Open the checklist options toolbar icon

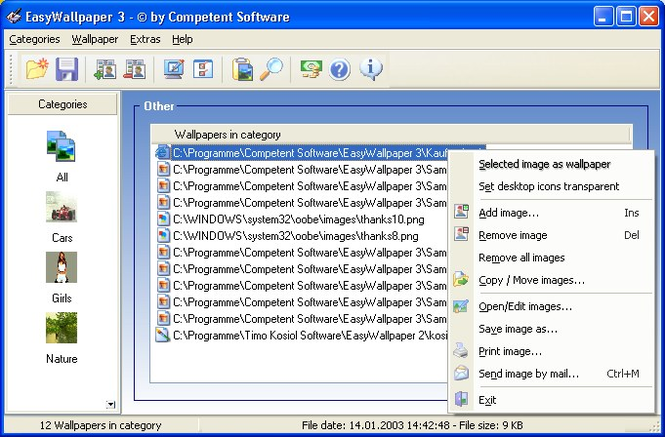pos(203,69)
